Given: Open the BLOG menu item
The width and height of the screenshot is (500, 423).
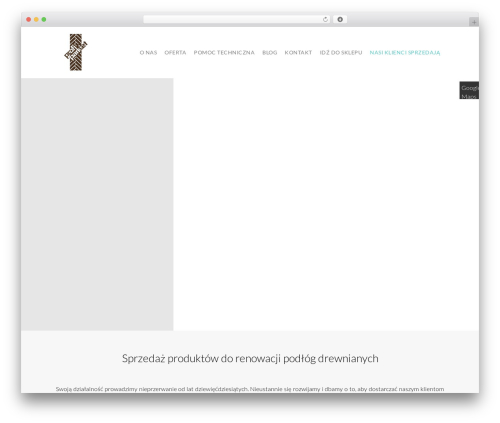Looking at the screenshot, I should click(x=270, y=53).
